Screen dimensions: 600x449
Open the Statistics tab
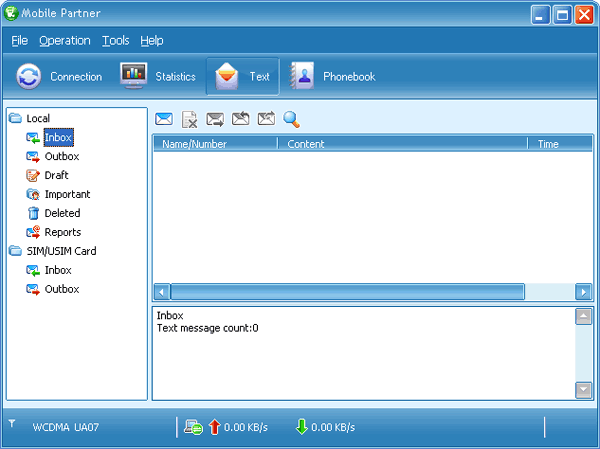(158, 77)
